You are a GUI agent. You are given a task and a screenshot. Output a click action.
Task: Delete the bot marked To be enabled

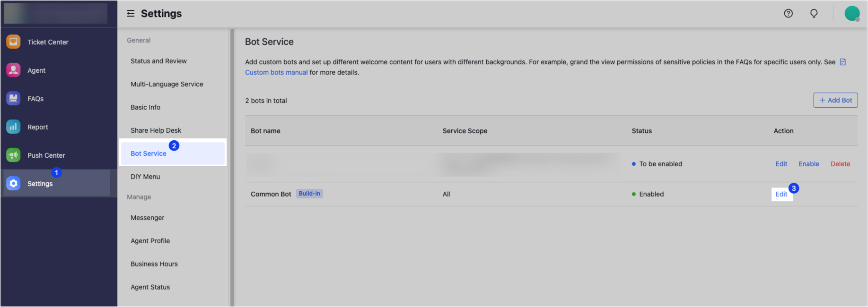840,164
